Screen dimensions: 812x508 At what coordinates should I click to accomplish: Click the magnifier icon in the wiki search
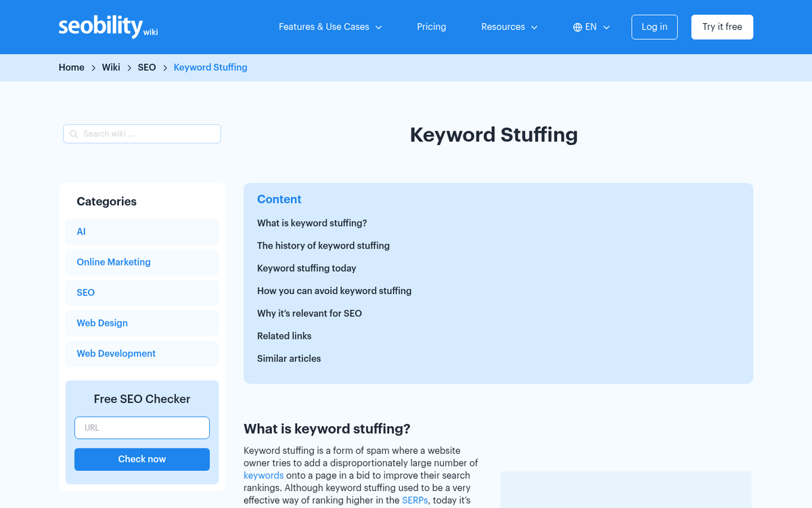[74, 134]
